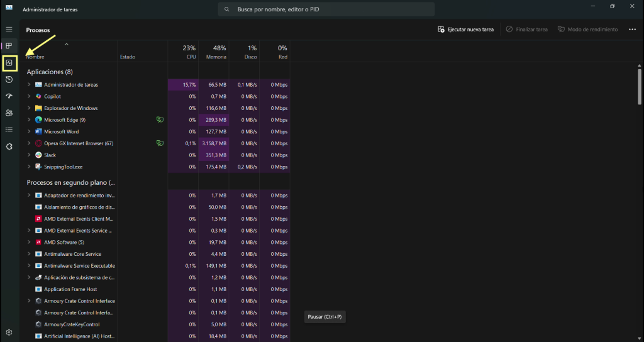This screenshot has height=342, width=644.
Task: Open Task Manager settings gear icon
Action: [x=9, y=332]
